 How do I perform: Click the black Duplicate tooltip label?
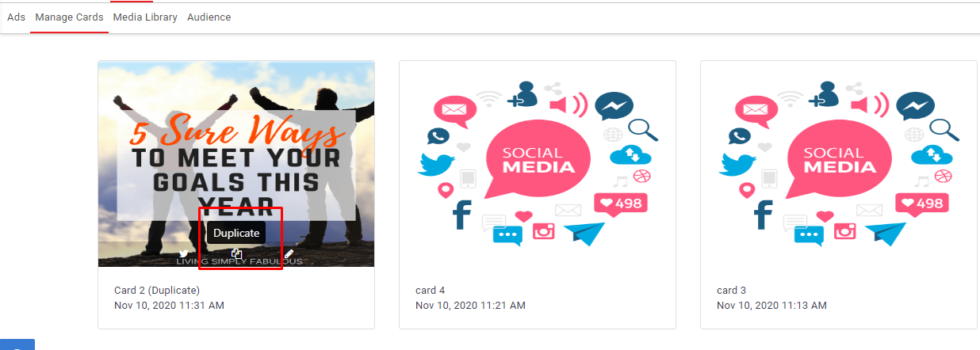pyautogui.click(x=236, y=233)
